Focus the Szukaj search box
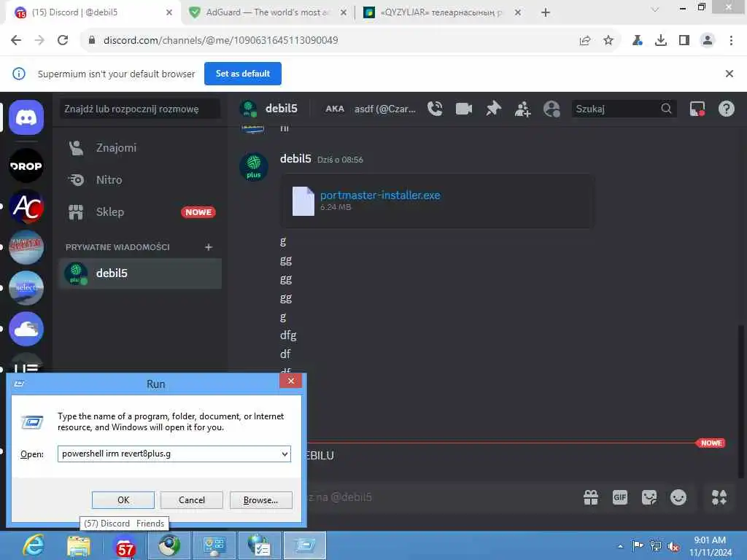This screenshot has width=747, height=560. (x=624, y=109)
